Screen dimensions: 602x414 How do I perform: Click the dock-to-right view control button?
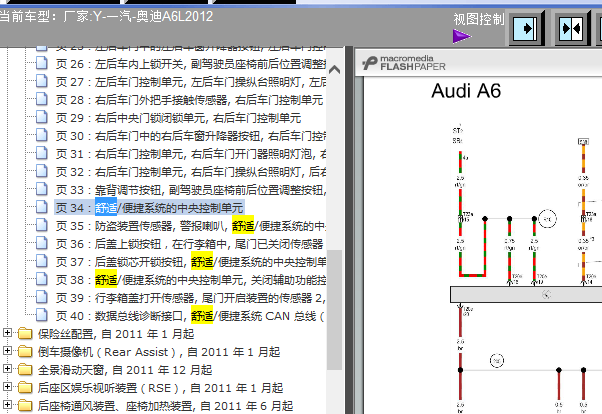(526, 28)
